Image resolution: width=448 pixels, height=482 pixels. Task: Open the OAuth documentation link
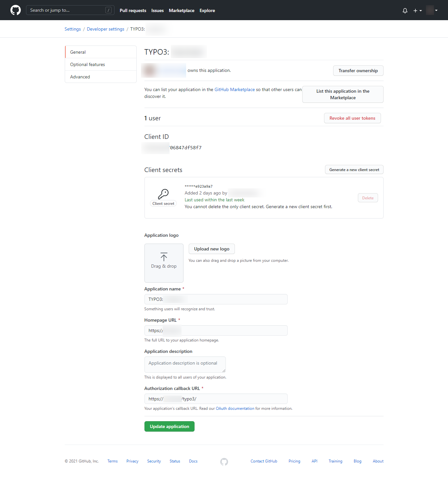(x=235, y=408)
